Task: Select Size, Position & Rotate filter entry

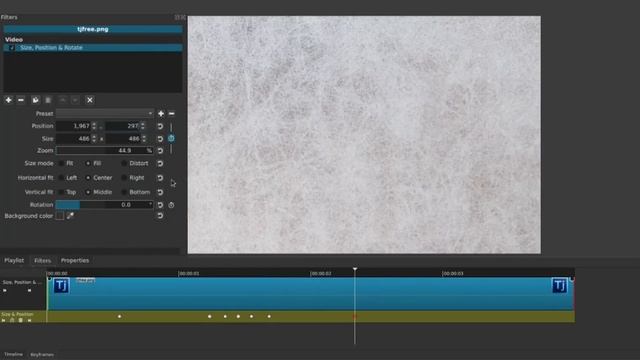Action: pyautogui.click(x=93, y=48)
